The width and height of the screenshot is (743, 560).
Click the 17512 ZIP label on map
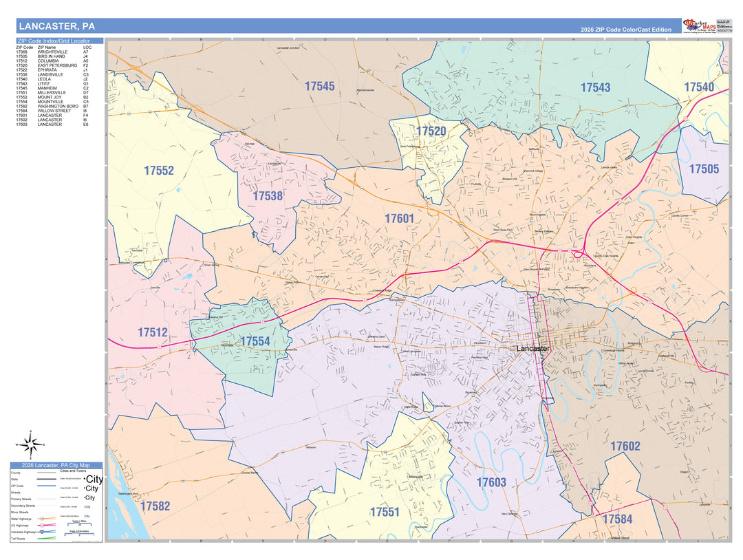tap(153, 332)
